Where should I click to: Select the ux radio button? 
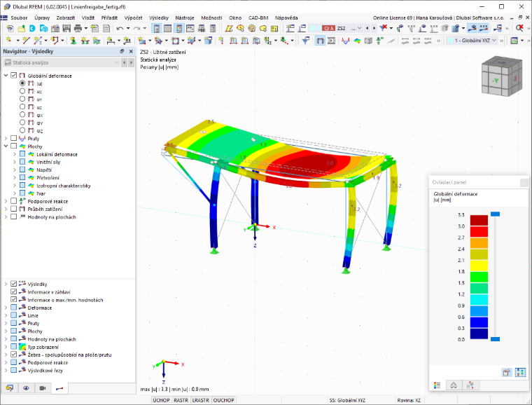22,91
